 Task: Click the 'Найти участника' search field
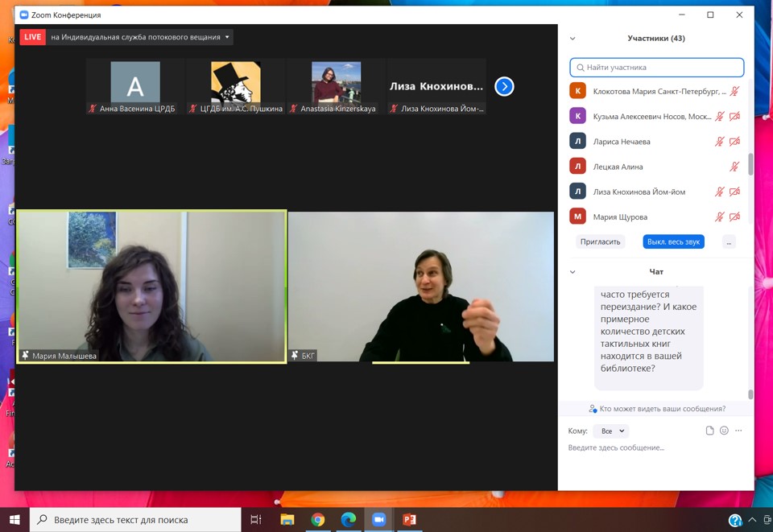pos(657,68)
